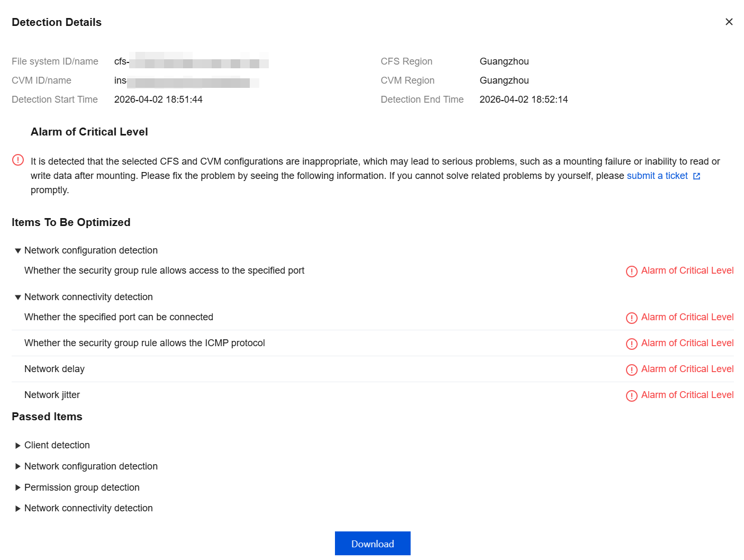Open the submit a ticket link

(657, 176)
